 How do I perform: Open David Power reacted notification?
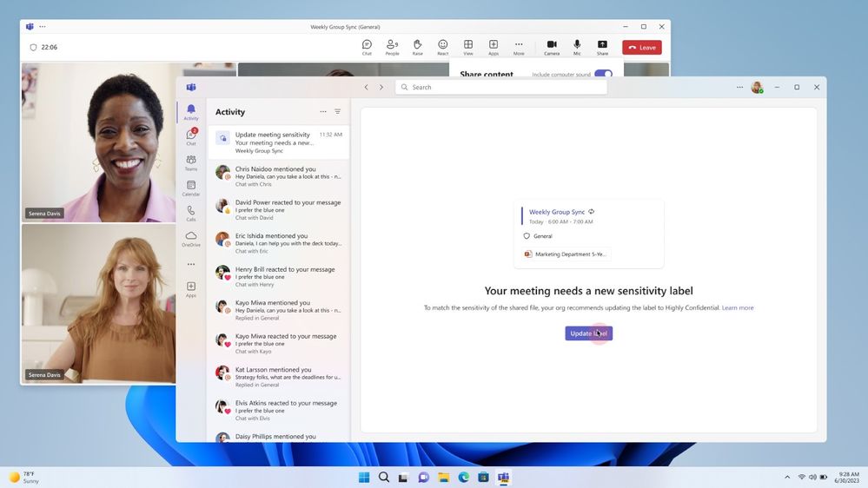[279, 209]
